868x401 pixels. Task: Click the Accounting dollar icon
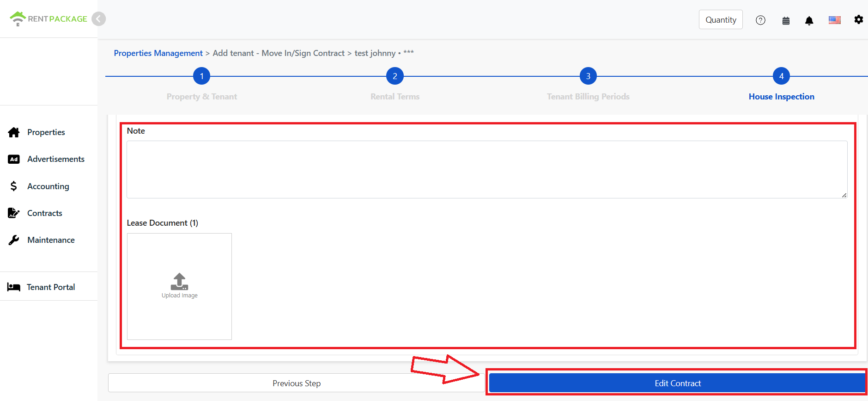(x=14, y=186)
